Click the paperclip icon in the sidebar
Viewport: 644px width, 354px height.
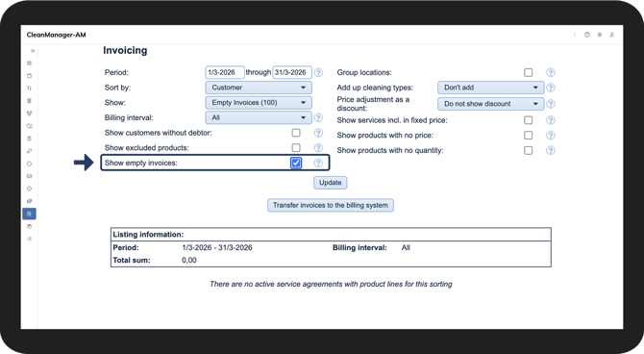29,201
